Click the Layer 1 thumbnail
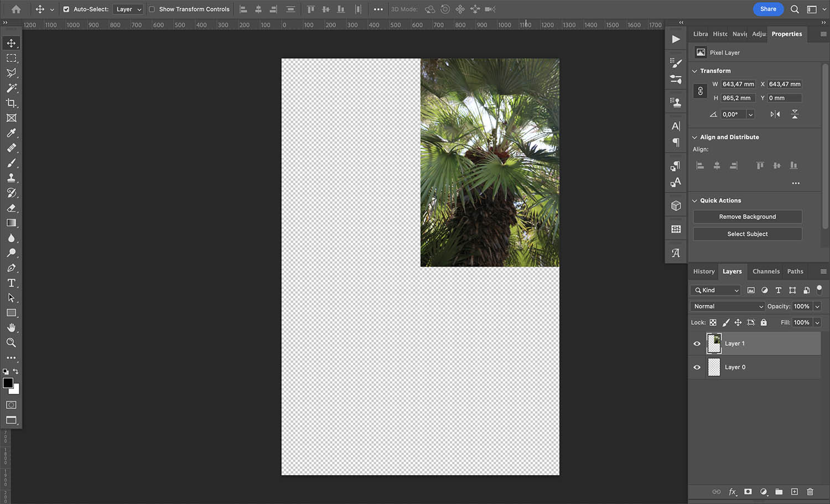This screenshot has width=830, height=504. (714, 343)
